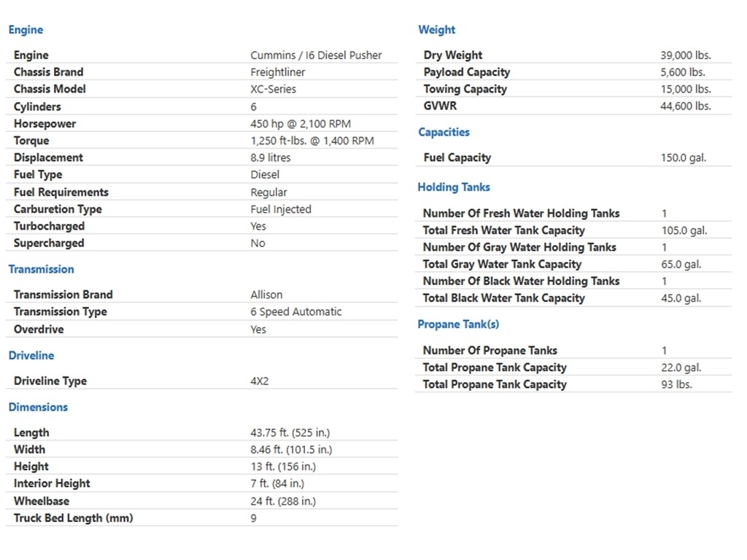This screenshot has height=560, width=747.
Task: Select the '22.0 gal.' propane capacity value
Action: point(681,367)
